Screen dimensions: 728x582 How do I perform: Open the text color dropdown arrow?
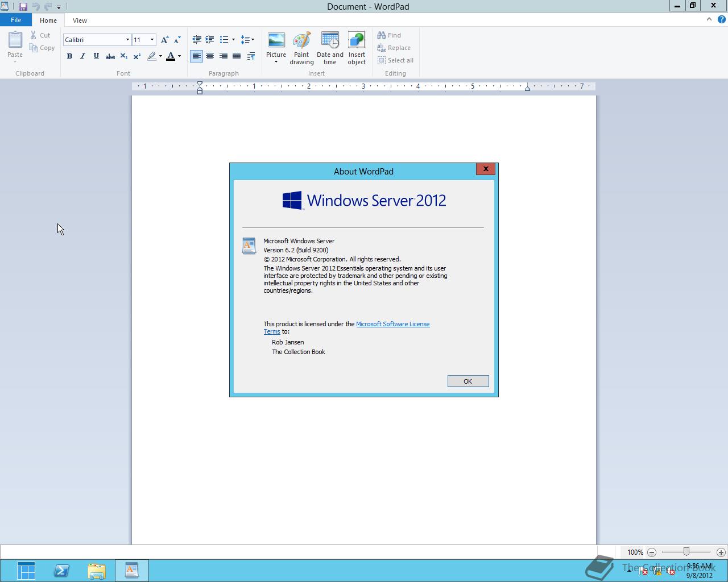[x=179, y=56]
